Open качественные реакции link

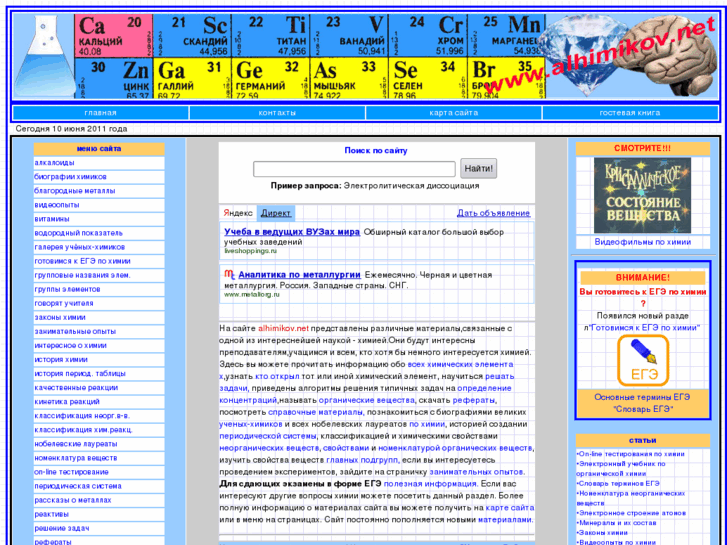click(76, 387)
